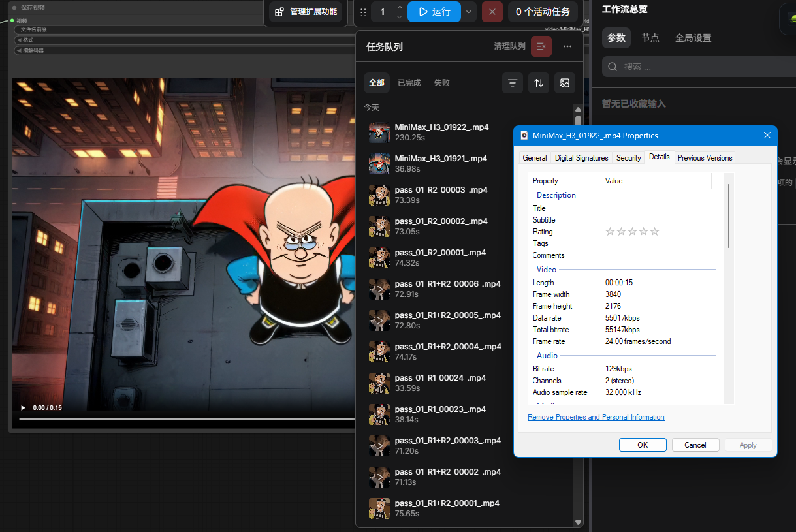The width and height of the screenshot is (796, 532).
Task: Select pass_01_R2_00001_.mp4 in queue
Action: click(x=468, y=258)
